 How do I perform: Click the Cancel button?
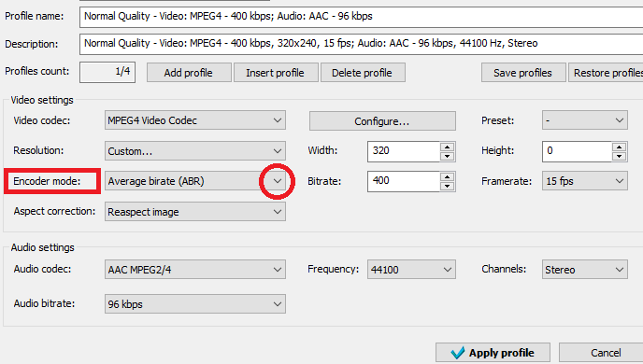point(601,353)
